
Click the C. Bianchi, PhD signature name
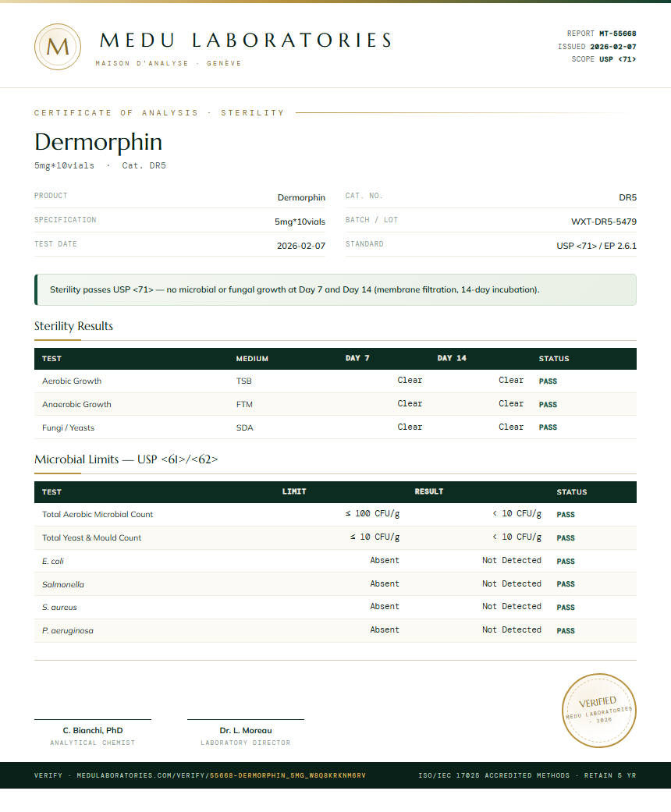[93, 730]
